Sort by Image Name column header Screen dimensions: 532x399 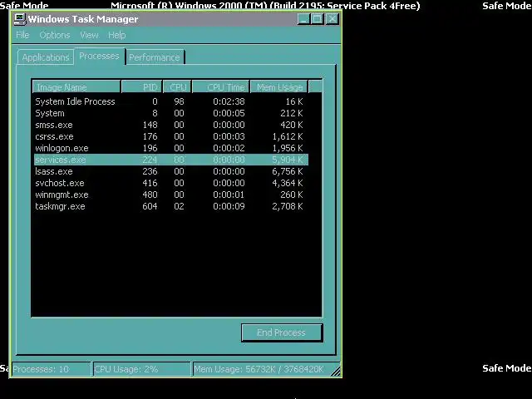pos(76,86)
